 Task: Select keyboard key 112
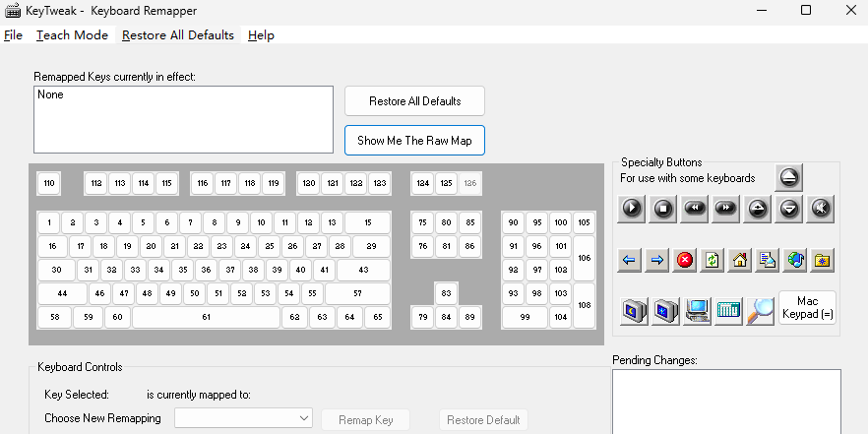click(96, 183)
